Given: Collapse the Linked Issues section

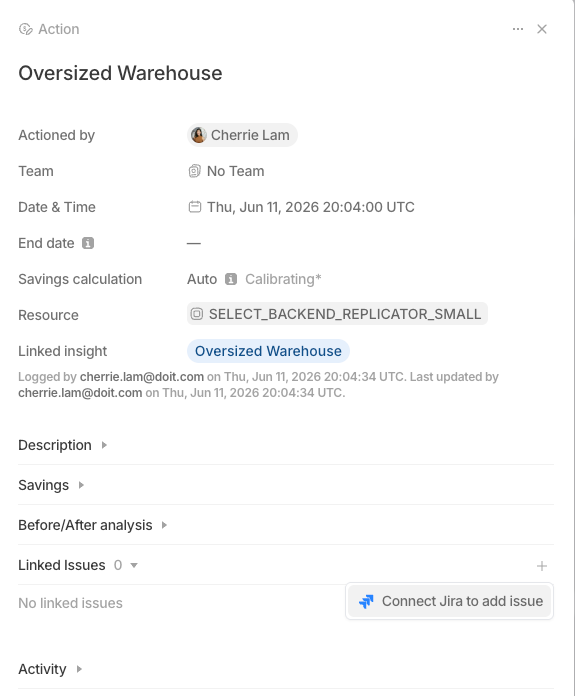Looking at the screenshot, I should [134, 565].
